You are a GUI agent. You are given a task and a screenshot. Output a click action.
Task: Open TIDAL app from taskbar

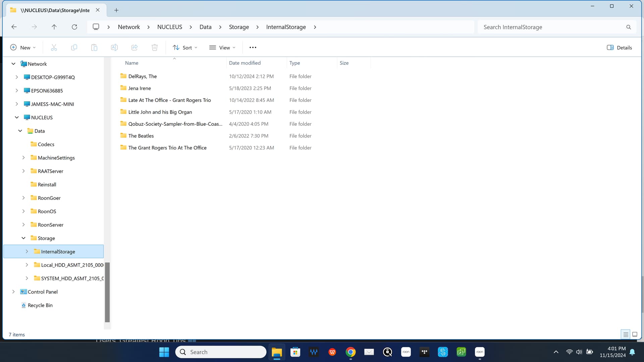(424, 352)
